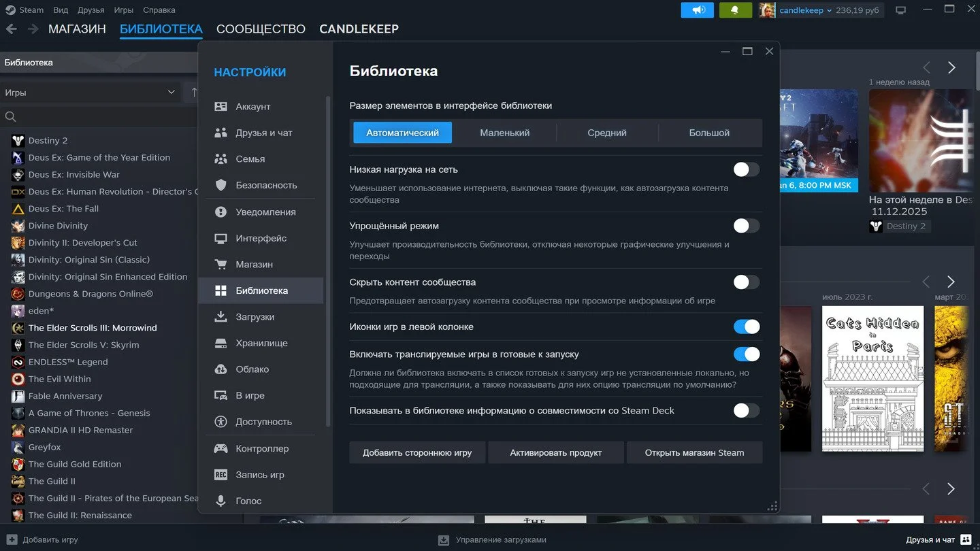Go forward with the right arrow
The height and width of the screenshot is (551, 980).
(33, 29)
